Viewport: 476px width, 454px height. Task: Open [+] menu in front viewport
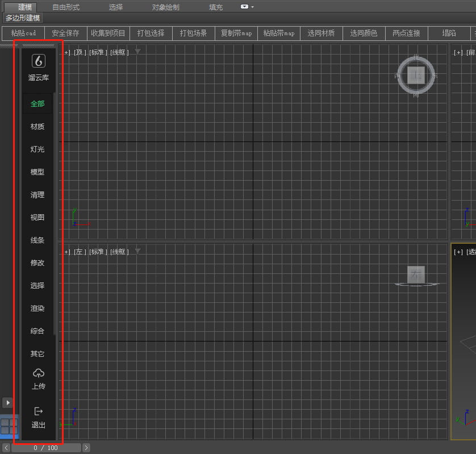coord(458,52)
